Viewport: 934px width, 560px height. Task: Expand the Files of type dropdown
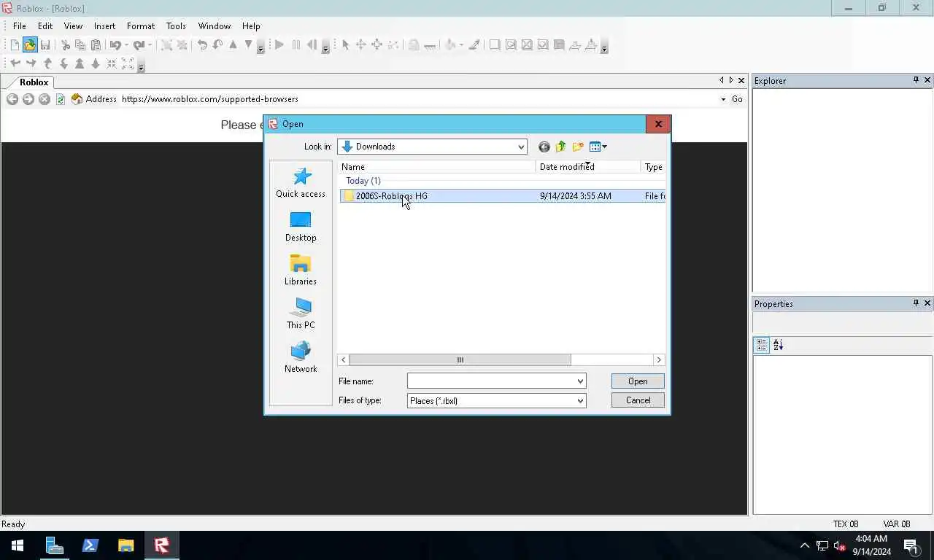click(580, 400)
